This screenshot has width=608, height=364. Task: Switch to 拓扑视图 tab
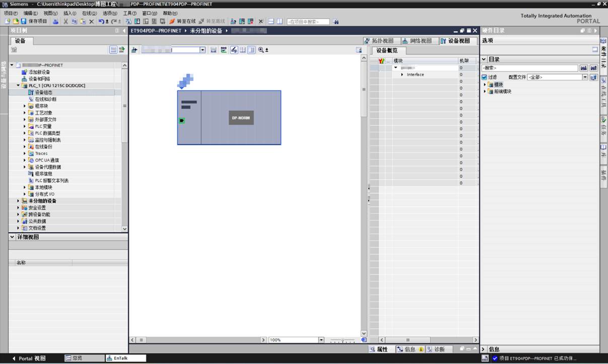coord(381,41)
